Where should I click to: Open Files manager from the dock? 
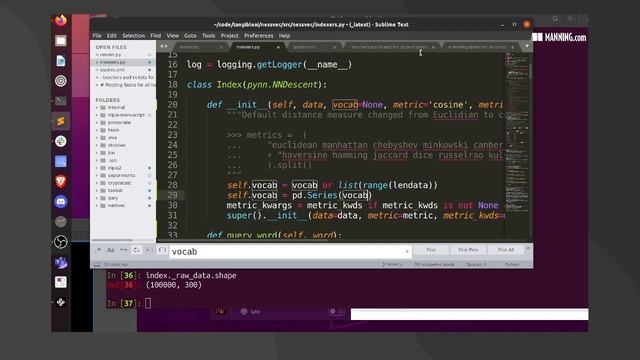click(x=61, y=41)
